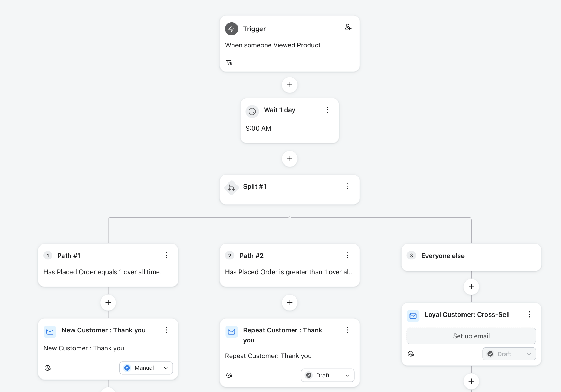The width and height of the screenshot is (561, 392).
Task: Select the Split #1 title
Action: (x=254, y=187)
